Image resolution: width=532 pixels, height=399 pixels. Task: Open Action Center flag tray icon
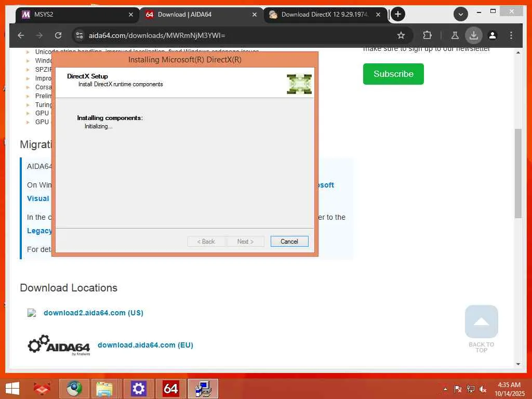tap(458, 389)
